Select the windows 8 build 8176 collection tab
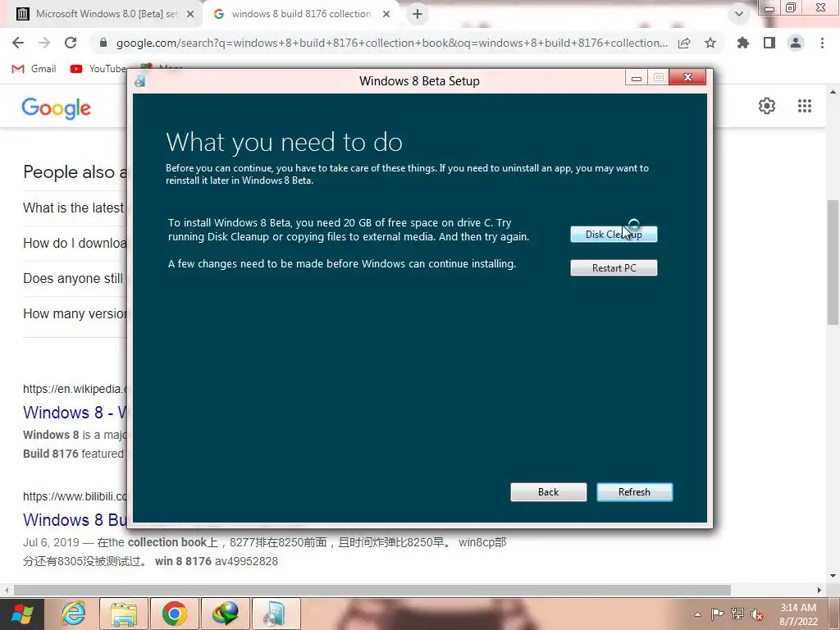The image size is (840, 630). (x=301, y=14)
